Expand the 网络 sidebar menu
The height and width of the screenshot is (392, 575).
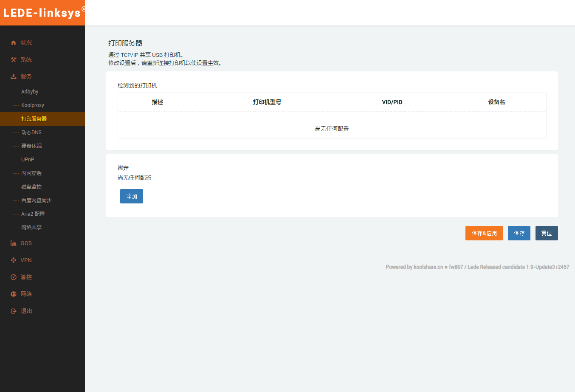point(26,294)
